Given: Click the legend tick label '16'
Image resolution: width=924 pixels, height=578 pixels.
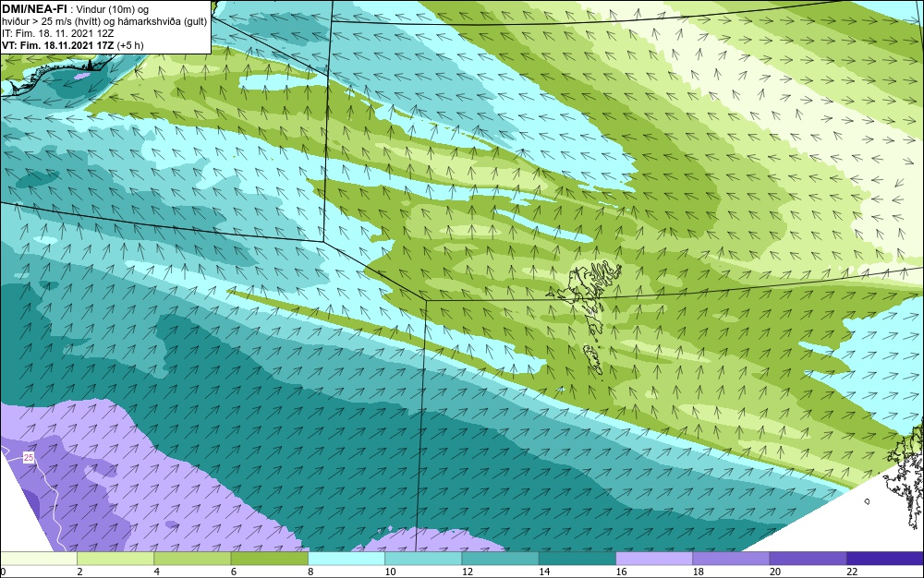Looking at the screenshot, I should [621, 572].
